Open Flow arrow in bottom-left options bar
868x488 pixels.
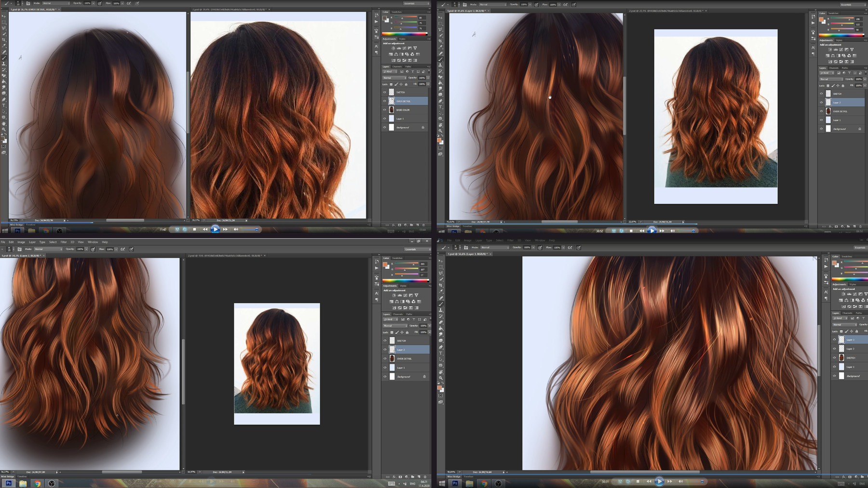pyautogui.click(x=116, y=249)
